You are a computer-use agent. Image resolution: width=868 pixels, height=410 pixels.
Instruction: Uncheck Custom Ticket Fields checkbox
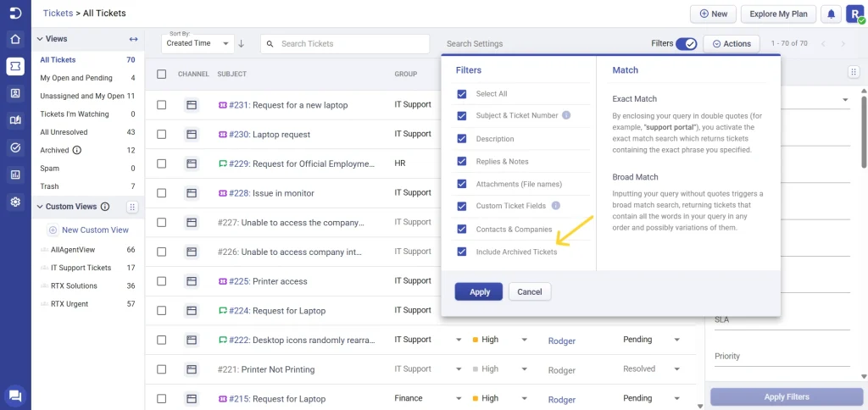[x=462, y=207]
